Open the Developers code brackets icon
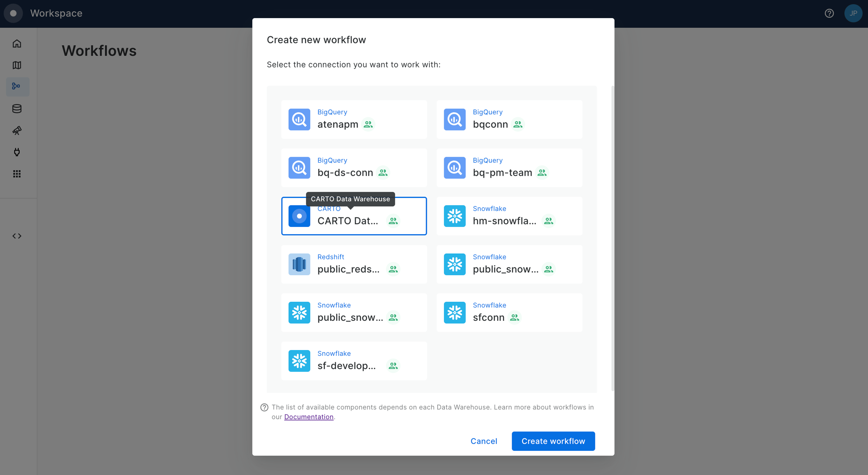This screenshot has width=868, height=475. coord(17,236)
